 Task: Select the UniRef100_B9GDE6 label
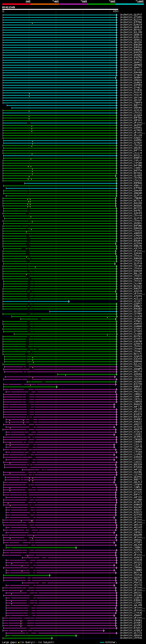click(x=131, y=309)
